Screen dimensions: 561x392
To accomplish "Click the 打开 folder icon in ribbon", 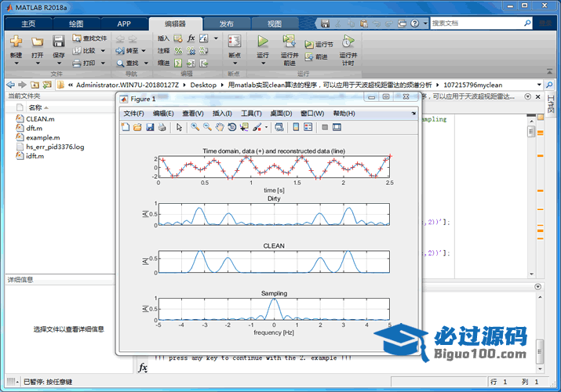I will [x=37, y=42].
